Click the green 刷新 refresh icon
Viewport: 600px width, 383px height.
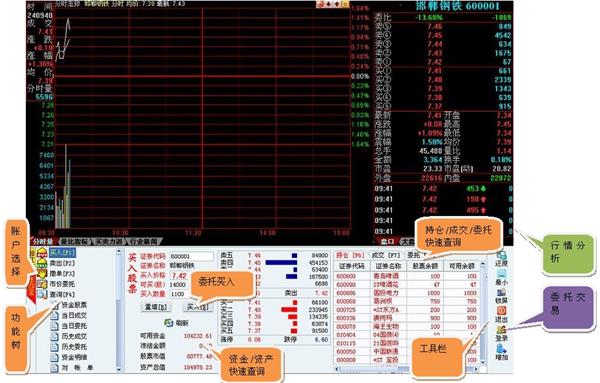pos(168,323)
